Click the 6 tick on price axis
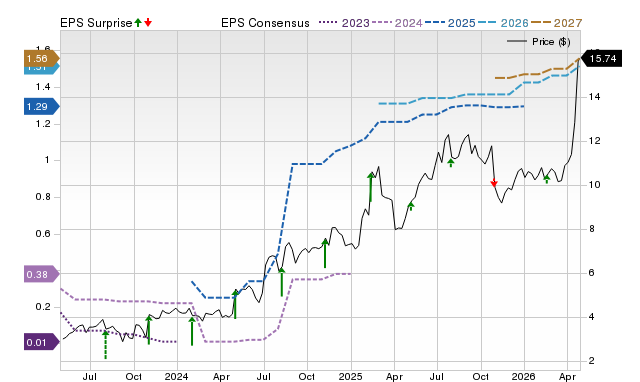 click(591, 273)
